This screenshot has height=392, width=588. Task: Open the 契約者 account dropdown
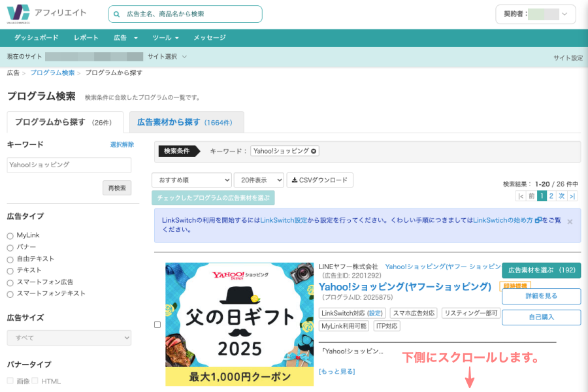point(536,14)
